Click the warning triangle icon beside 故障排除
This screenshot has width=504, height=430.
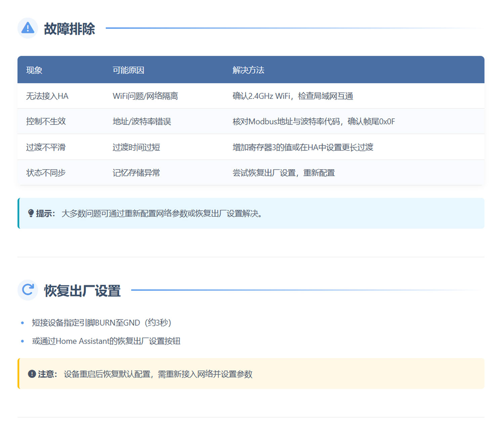28,28
